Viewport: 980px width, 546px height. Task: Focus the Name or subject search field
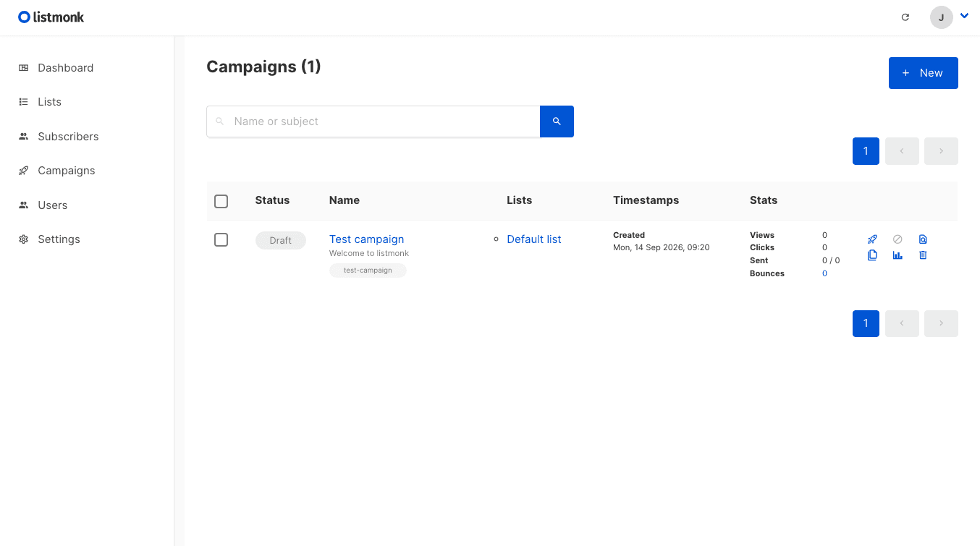(x=373, y=121)
